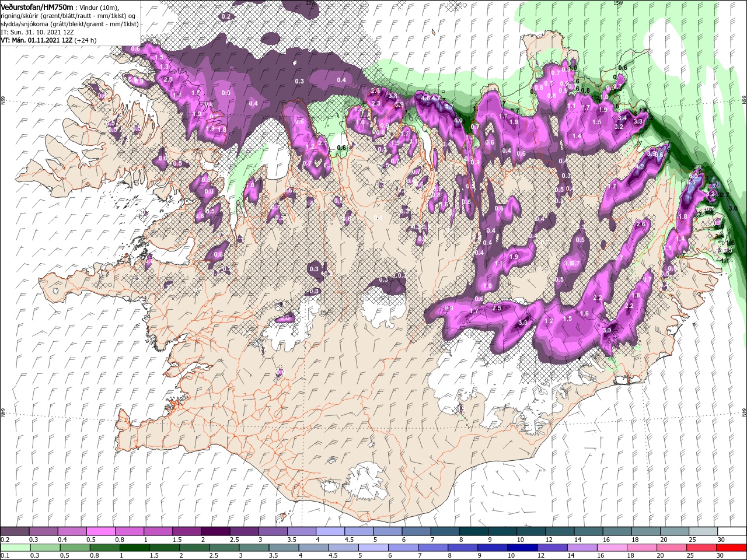Click the '25' label on the snow scale row
This screenshot has width=747, height=560.
[692, 540]
